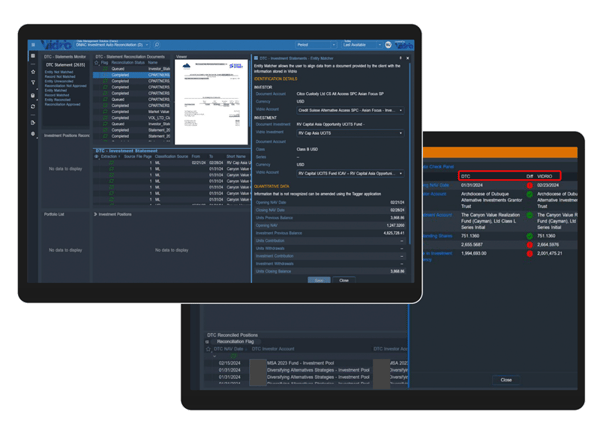600x429 pixels.
Task: Open the Investor Vidrio Account dropdown
Action: pos(350,110)
